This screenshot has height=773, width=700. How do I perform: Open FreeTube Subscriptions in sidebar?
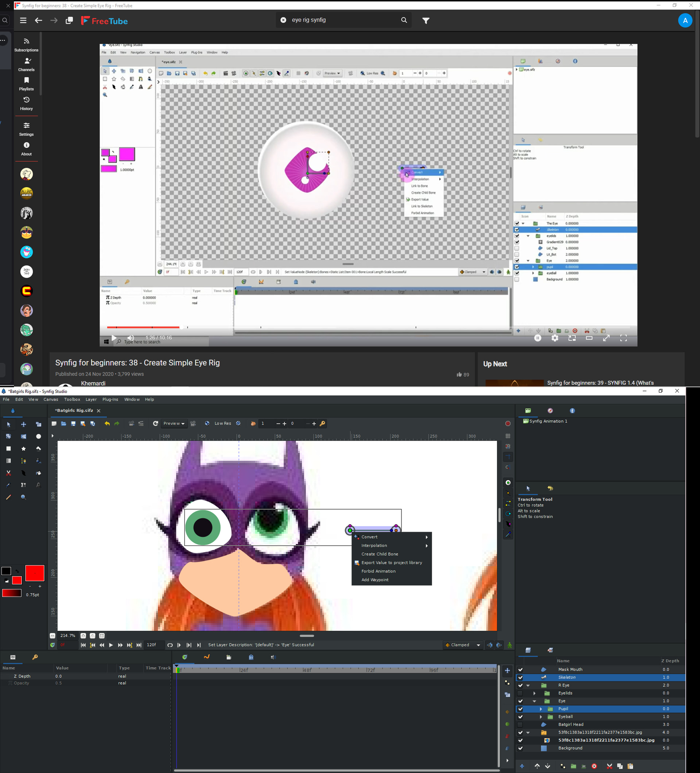point(26,45)
